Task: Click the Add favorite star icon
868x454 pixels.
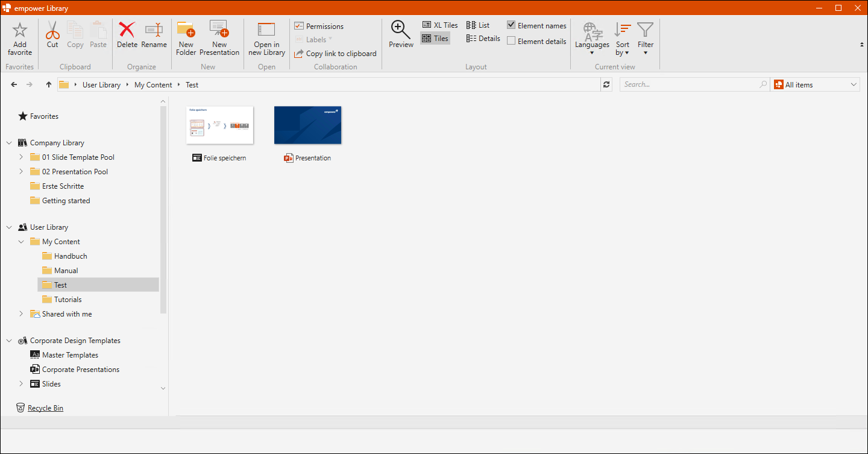Action: [20, 30]
